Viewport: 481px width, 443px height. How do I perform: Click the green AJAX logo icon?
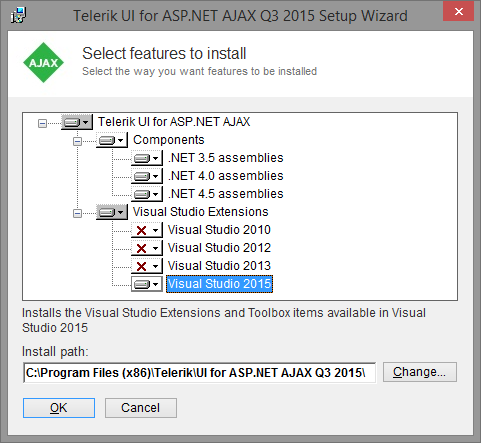pyautogui.click(x=43, y=63)
